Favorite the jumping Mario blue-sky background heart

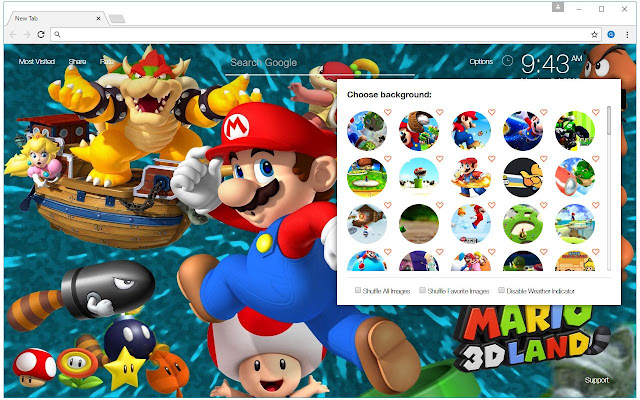tap(491, 112)
